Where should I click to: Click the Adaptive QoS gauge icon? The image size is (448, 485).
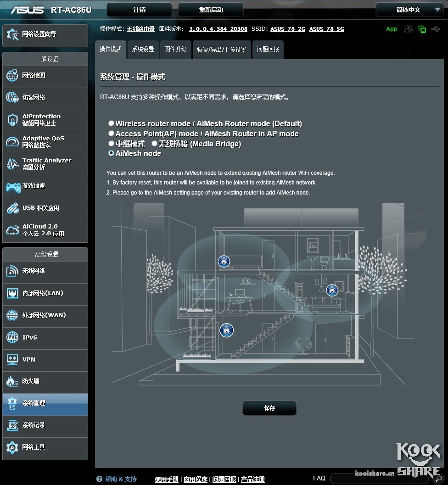[x=12, y=142]
